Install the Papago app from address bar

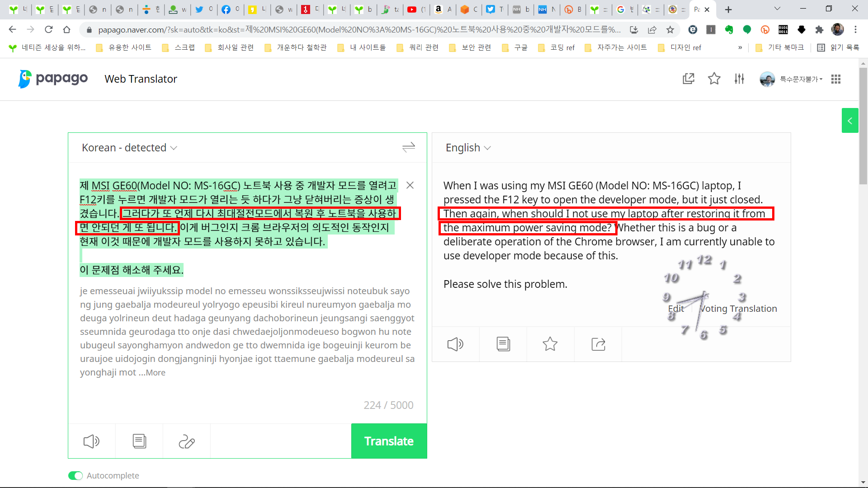click(x=634, y=30)
